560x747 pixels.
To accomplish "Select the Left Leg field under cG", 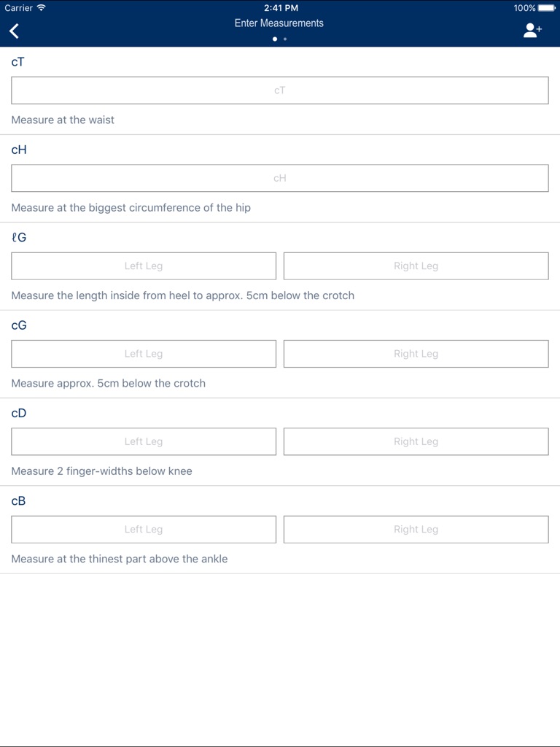I will pyautogui.click(x=143, y=354).
